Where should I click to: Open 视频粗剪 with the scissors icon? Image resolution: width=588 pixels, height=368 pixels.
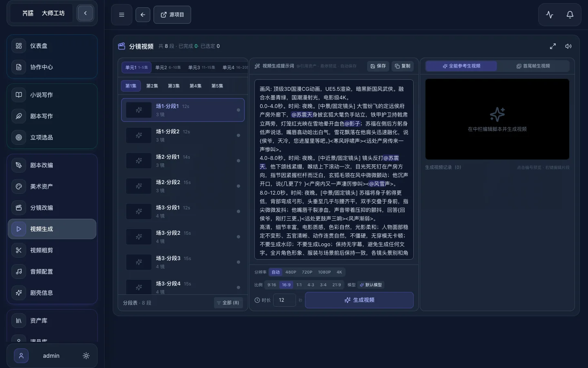52,250
